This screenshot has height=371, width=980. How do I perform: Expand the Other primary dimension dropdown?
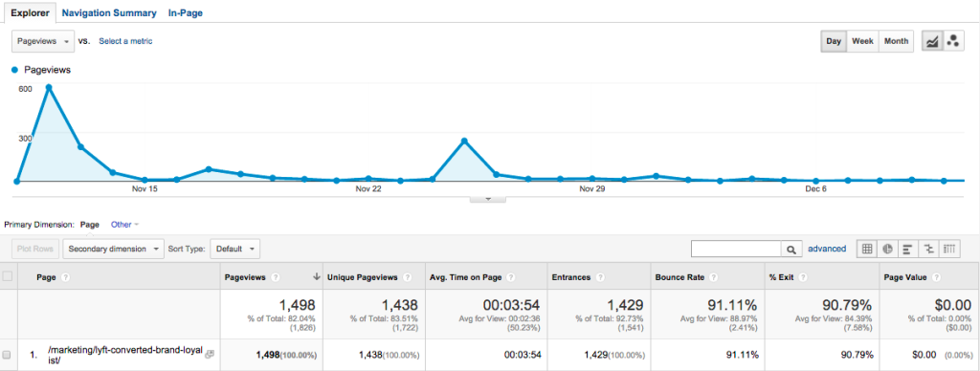click(x=124, y=224)
